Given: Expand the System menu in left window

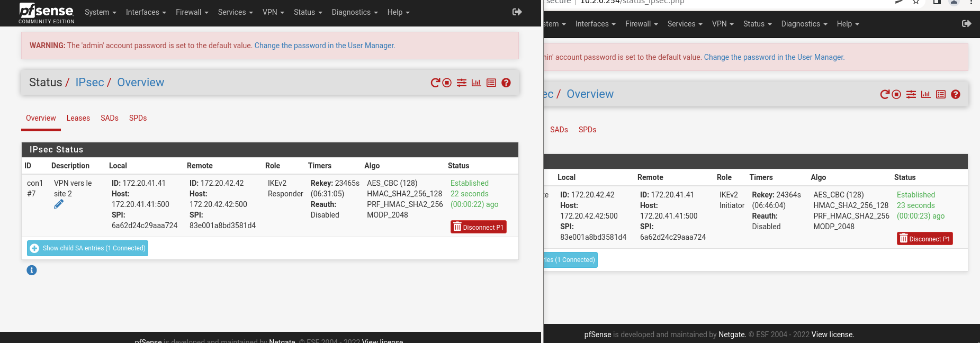Looking at the screenshot, I should coord(100,12).
